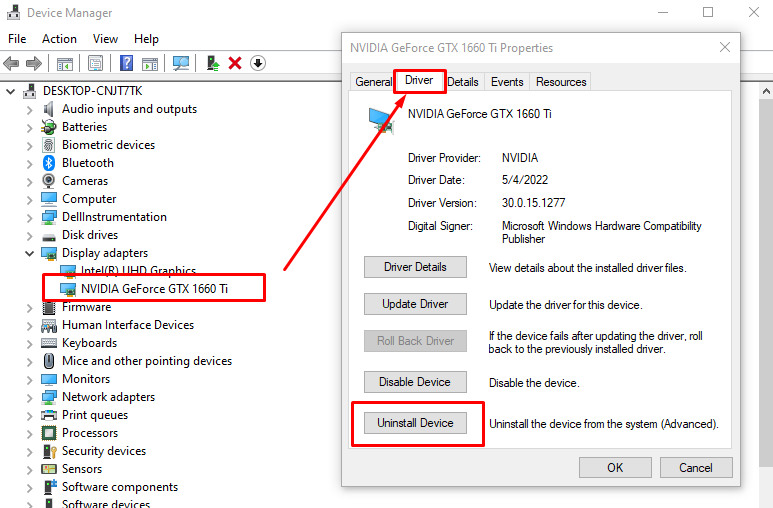Switch to the Events tab

(507, 82)
